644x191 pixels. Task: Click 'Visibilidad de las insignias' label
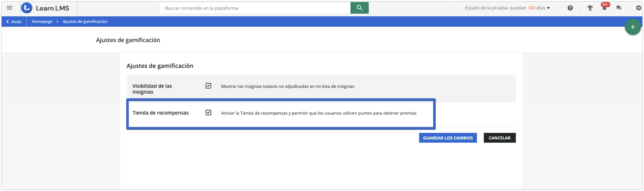[152, 89]
